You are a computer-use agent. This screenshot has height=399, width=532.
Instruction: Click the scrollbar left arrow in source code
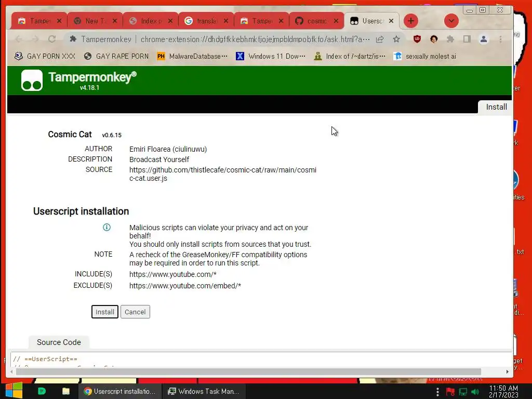(x=12, y=371)
